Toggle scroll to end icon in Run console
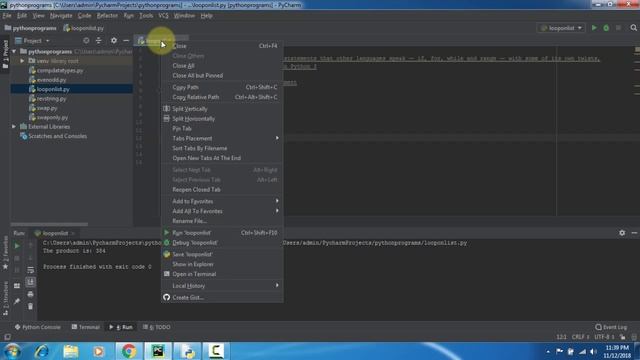 (x=30, y=282)
